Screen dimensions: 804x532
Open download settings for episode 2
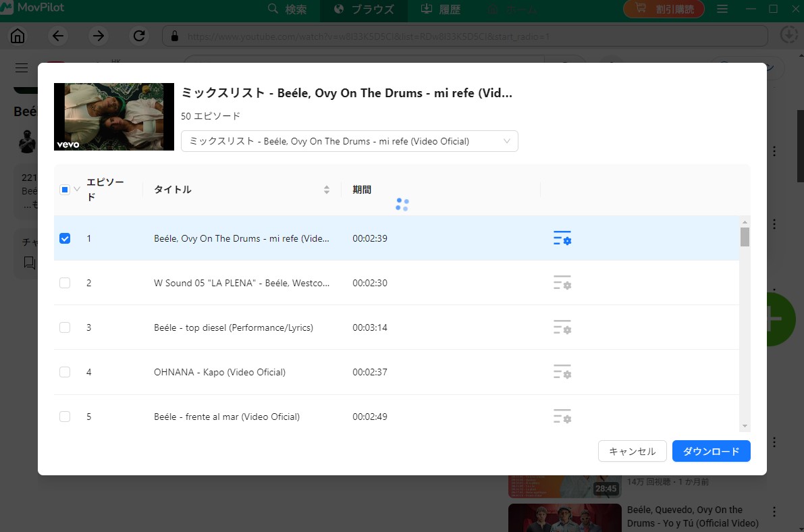point(562,283)
